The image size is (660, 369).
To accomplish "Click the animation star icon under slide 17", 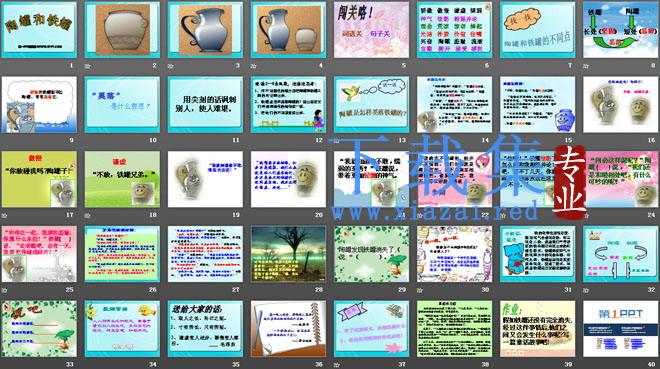I will (x=5, y=215).
